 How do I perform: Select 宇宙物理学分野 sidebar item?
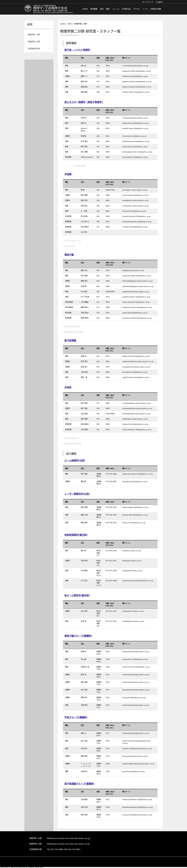pos(39,49)
